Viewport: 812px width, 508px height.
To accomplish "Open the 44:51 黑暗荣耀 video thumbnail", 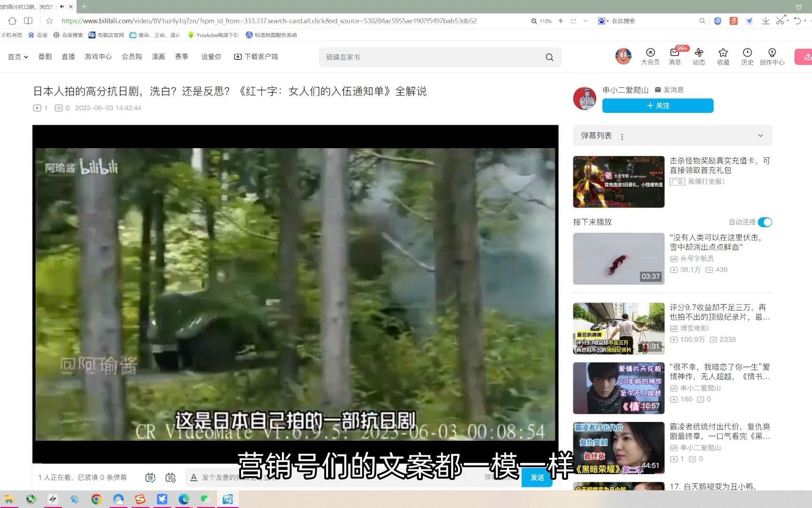I will tap(618, 448).
